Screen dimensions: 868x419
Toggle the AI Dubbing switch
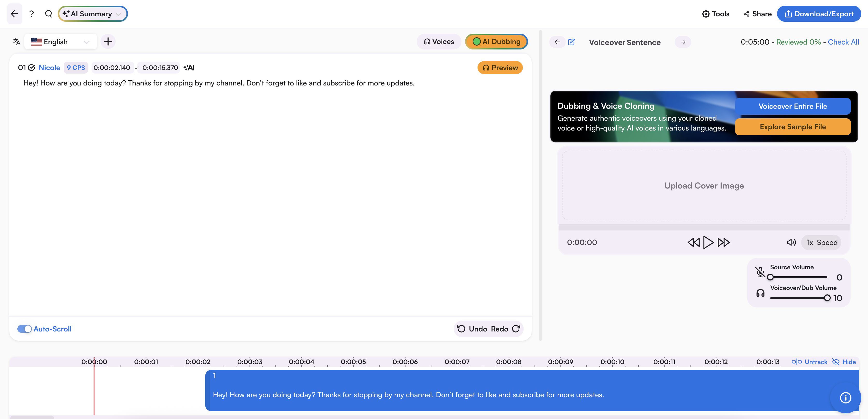[x=496, y=41]
